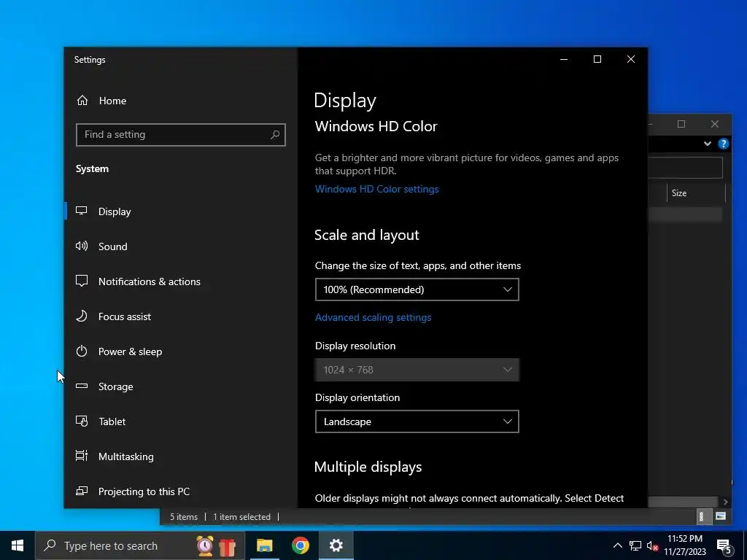
Task: Open Storage settings
Action: [x=115, y=386]
